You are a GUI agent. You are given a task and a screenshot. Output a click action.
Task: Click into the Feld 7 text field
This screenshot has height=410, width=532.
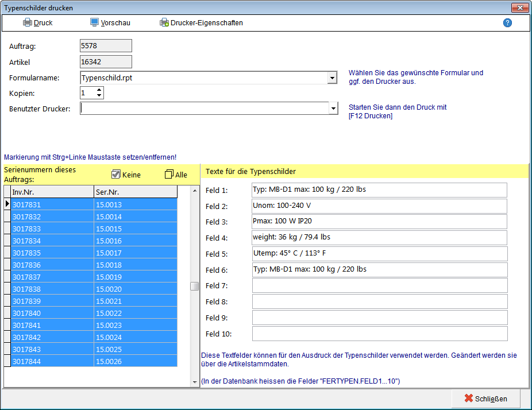[x=380, y=285]
